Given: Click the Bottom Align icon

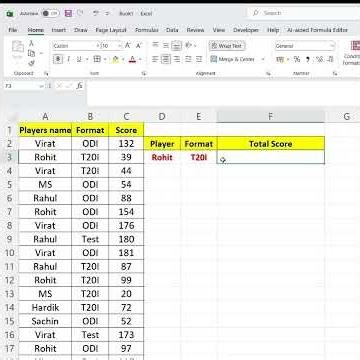Looking at the screenshot, I should pyautogui.click(x=176, y=45).
